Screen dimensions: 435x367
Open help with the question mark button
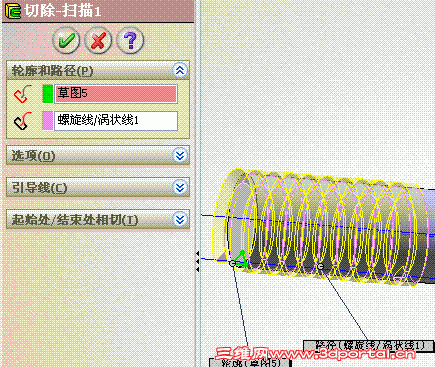click(130, 40)
